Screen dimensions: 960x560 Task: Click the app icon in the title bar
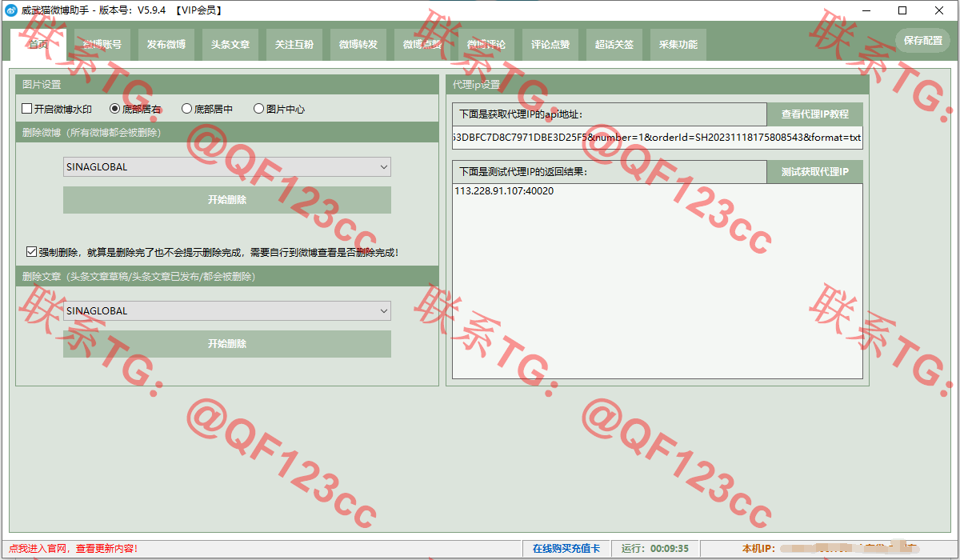11,10
